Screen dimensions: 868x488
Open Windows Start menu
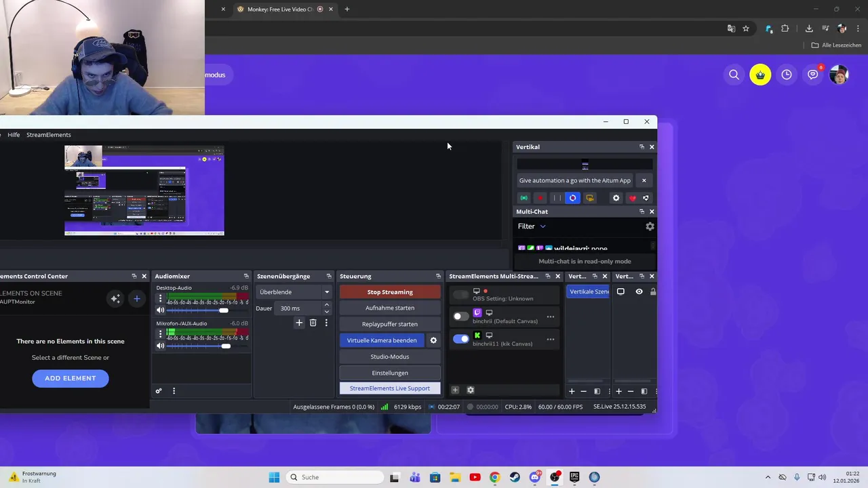274,477
